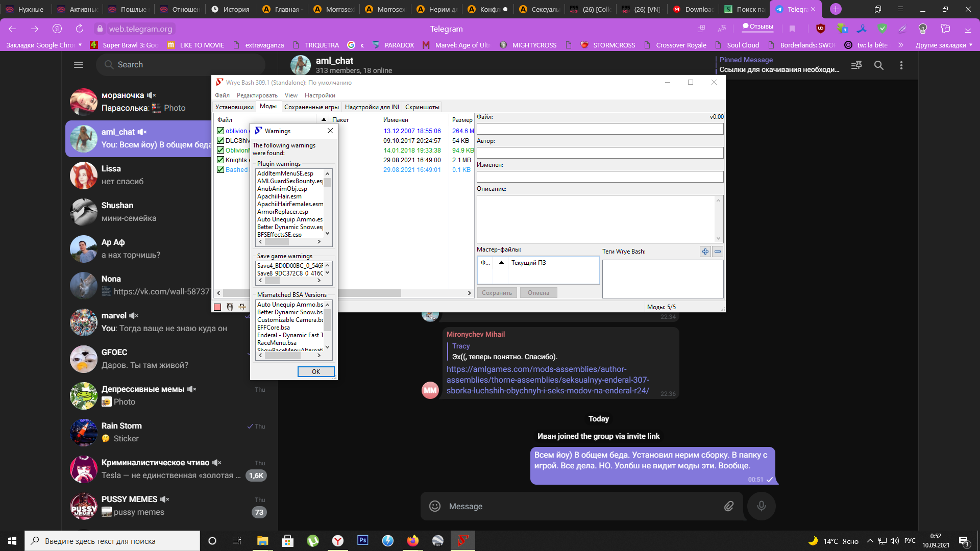Toggle the Bashed patch checkbox
The width and height of the screenshot is (980, 551).
tap(220, 169)
